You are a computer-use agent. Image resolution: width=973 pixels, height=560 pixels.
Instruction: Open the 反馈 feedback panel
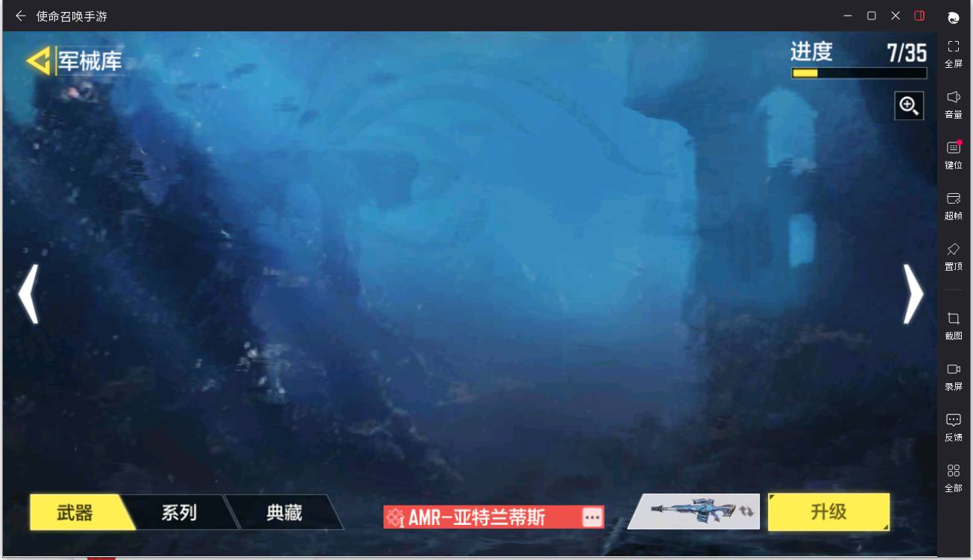[x=953, y=427]
